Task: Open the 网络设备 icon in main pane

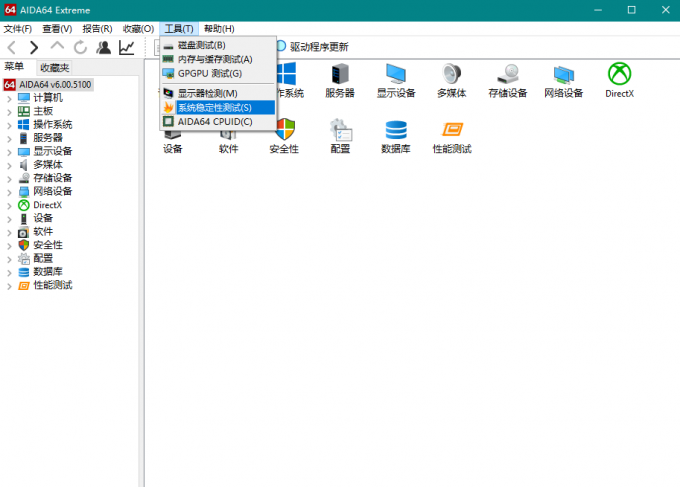Action: tap(564, 74)
